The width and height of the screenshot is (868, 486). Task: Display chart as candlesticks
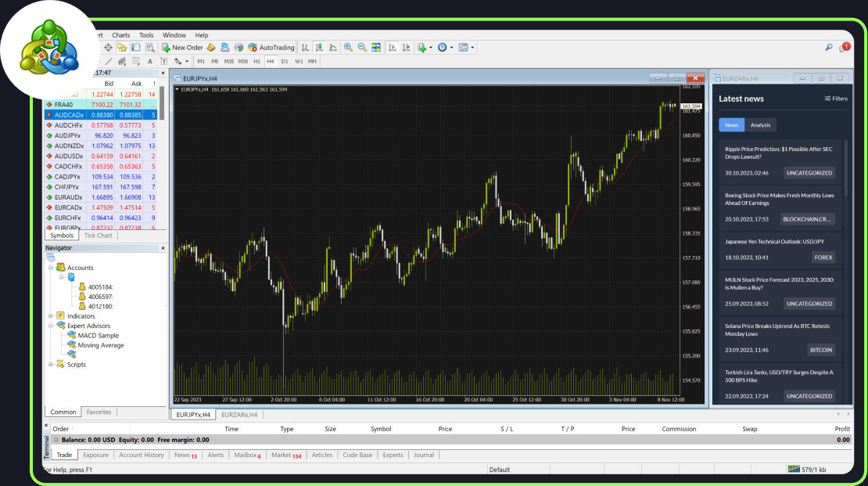320,47
